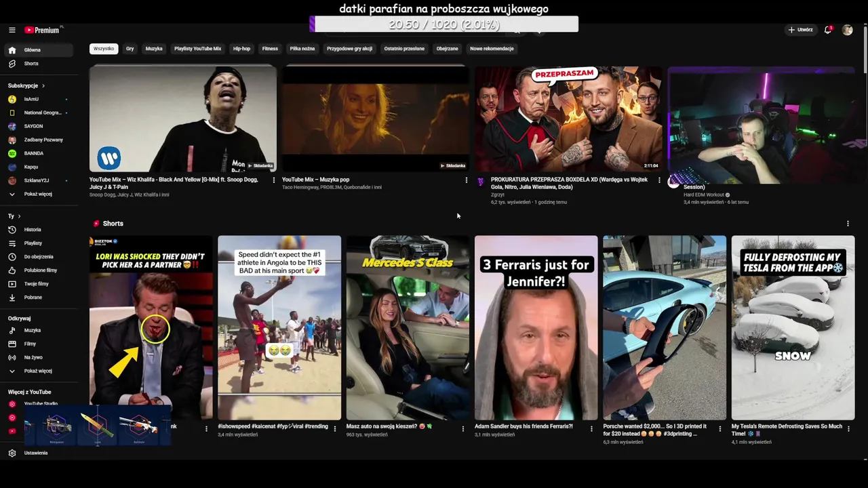Open Hard EDM Workout channel link
Image resolution: width=868 pixels, height=488 pixels.
[704, 195]
